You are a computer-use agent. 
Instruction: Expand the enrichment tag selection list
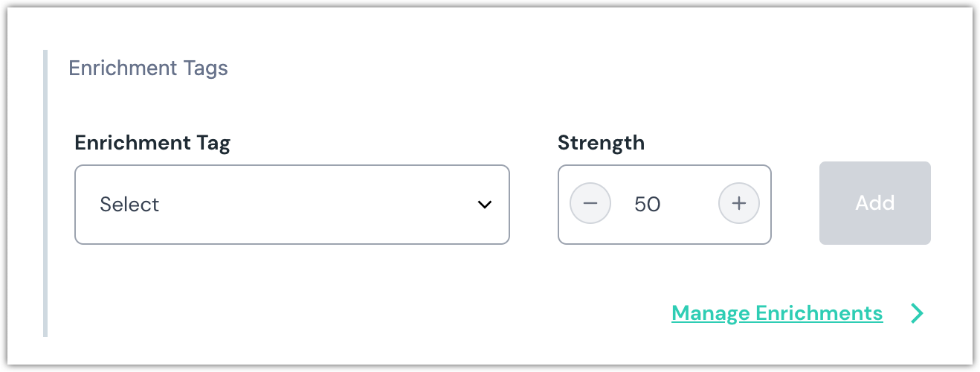pyautogui.click(x=292, y=205)
